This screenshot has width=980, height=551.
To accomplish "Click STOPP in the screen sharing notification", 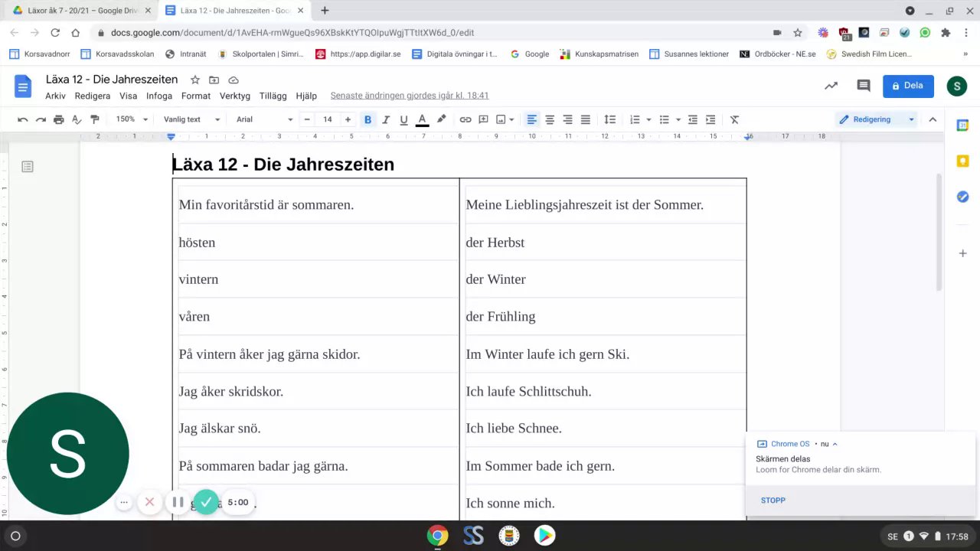I will click(773, 500).
